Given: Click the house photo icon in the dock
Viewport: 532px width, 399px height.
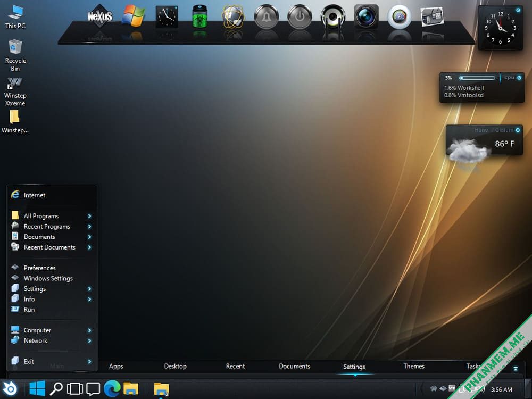Looking at the screenshot, I should [432, 16].
